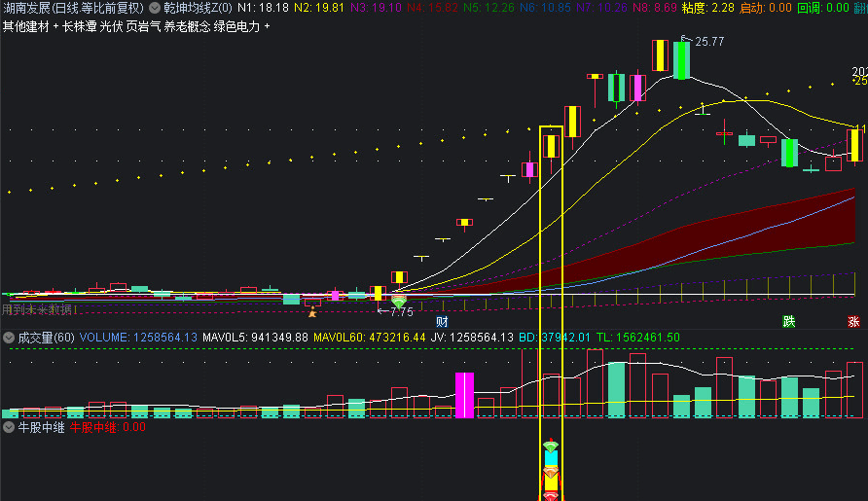Click the orange diamond in 牛股中继 panel
Viewport: 868px width, 501px height.
coord(550,472)
